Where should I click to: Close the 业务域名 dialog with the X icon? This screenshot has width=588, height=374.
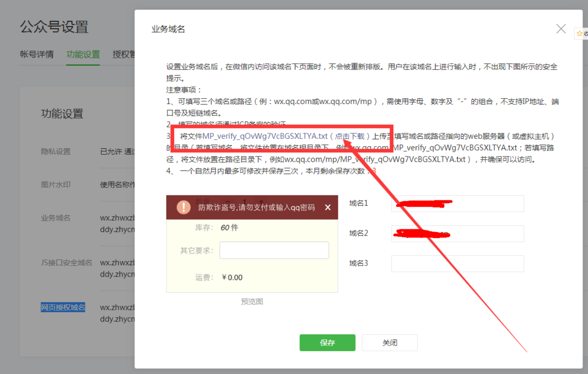coord(561,29)
